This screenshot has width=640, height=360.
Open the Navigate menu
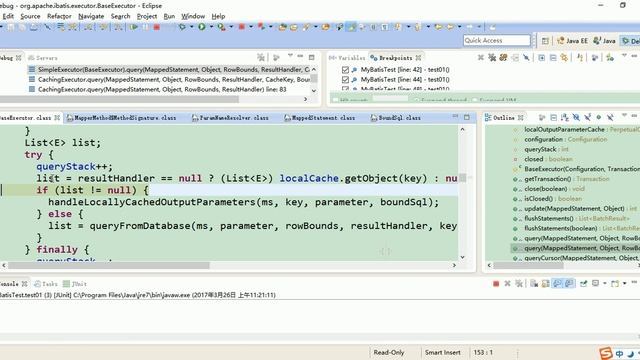pos(91,16)
